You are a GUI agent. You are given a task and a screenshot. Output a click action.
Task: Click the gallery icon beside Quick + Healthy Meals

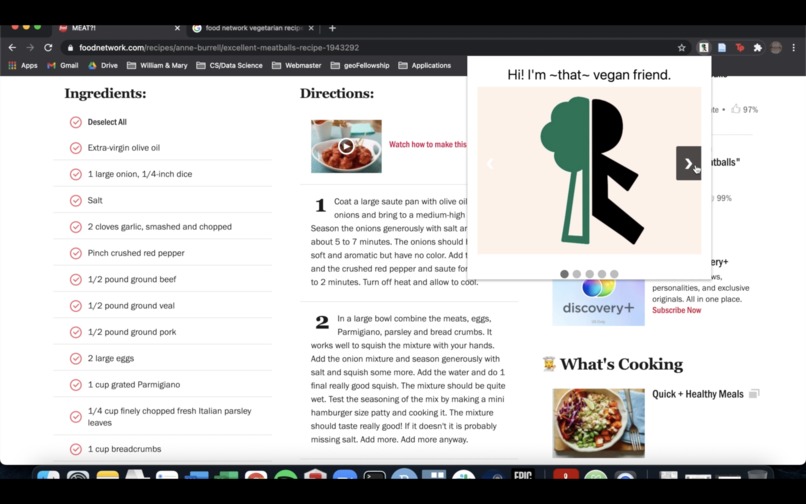click(x=754, y=394)
